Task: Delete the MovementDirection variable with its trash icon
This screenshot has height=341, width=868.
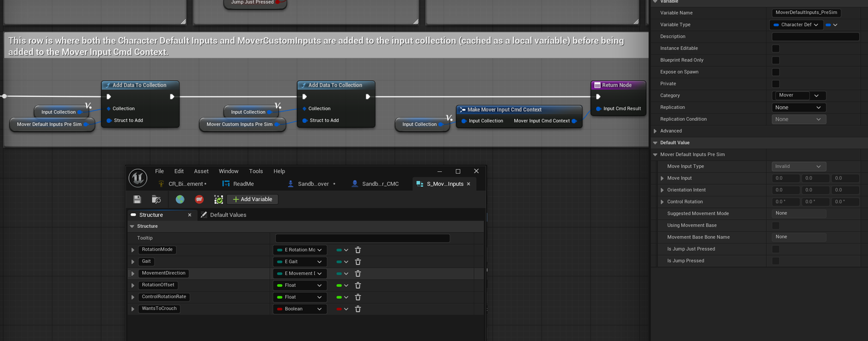Action: 357,274
